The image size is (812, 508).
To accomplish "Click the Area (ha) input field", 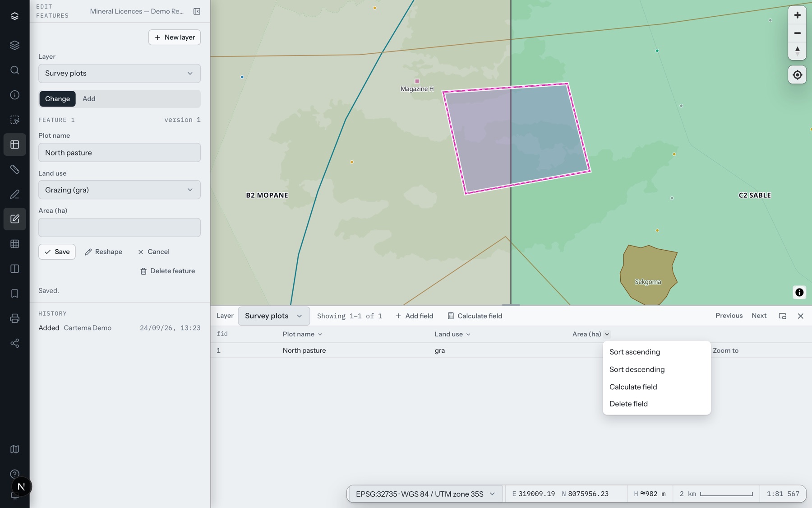I will (x=120, y=228).
